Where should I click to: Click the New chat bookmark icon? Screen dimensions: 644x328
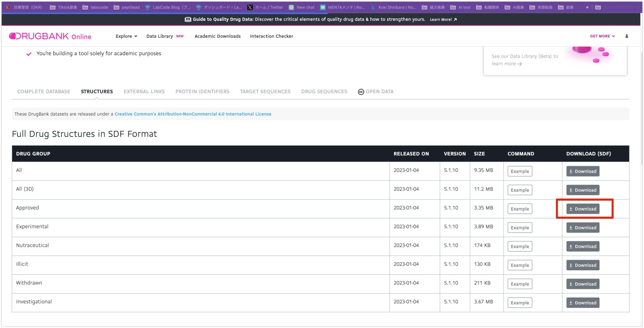point(291,7)
